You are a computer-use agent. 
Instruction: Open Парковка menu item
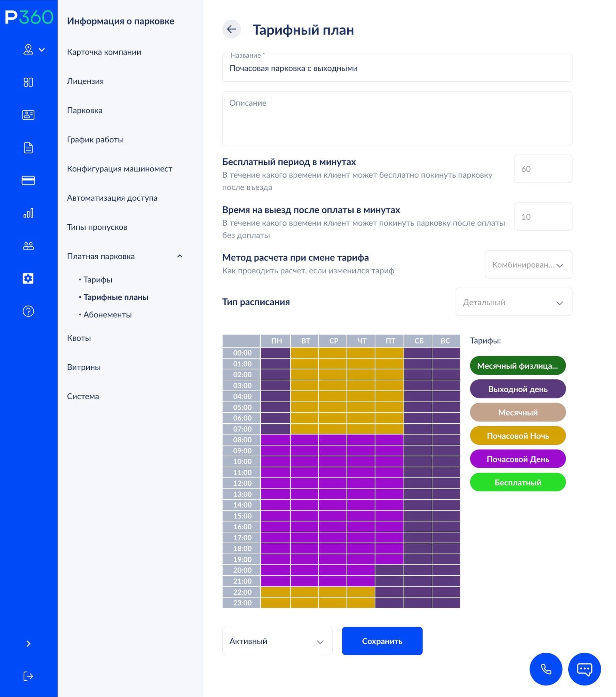pos(84,110)
